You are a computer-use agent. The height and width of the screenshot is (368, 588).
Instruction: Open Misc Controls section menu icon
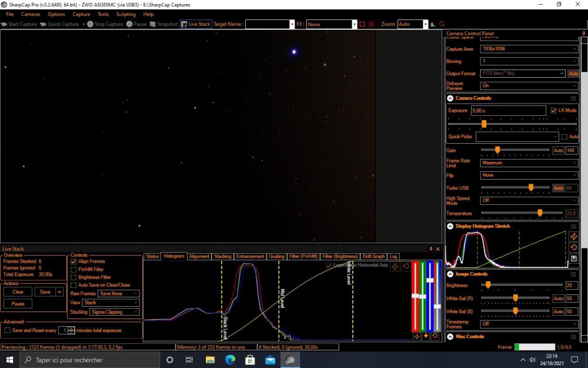pyautogui.click(x=573, y=337)
